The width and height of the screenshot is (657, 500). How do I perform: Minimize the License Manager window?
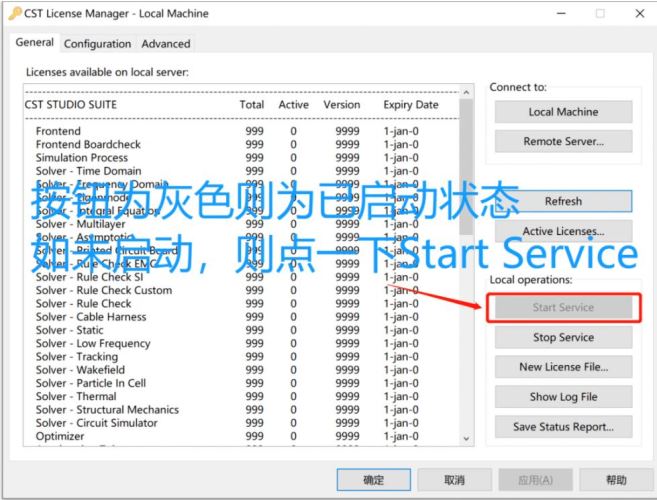click(x=561, y=13)
